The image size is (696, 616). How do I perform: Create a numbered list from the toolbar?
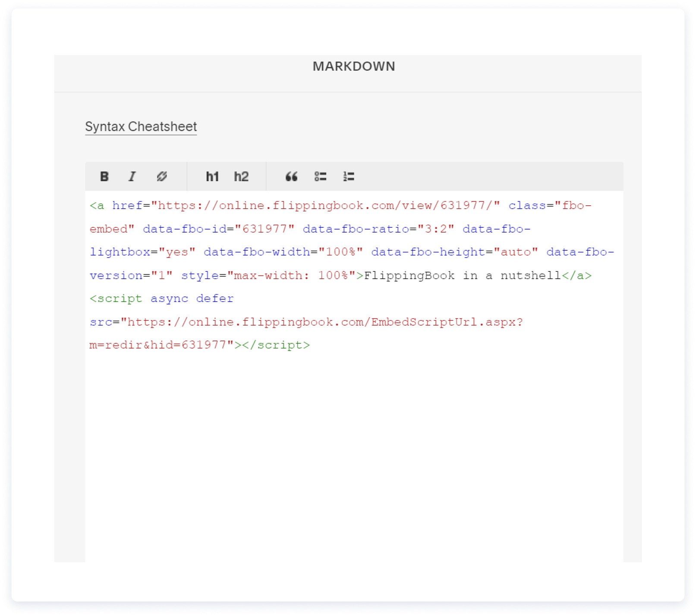tap(349, 176)
